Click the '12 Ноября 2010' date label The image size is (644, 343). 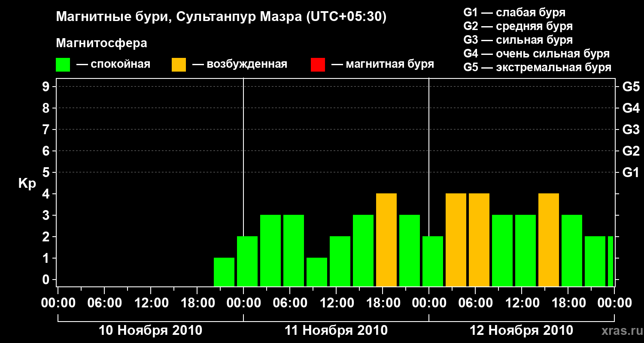tap(522, 331)
